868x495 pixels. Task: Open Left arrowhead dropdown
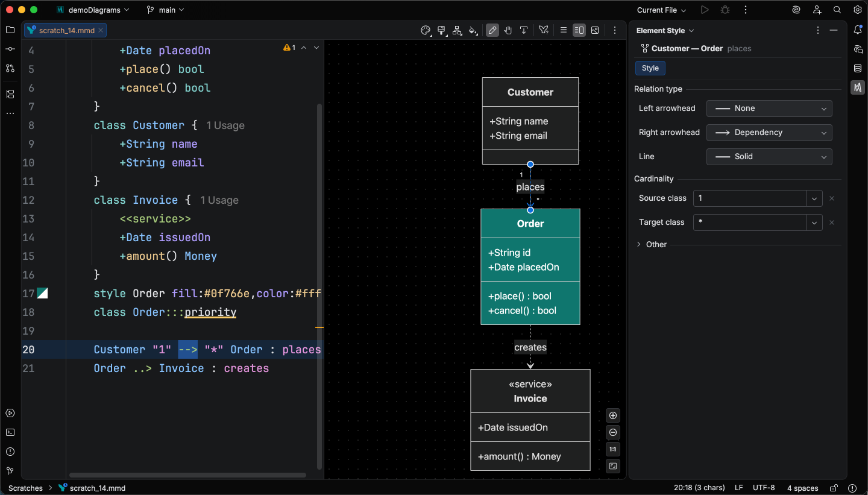769,109
